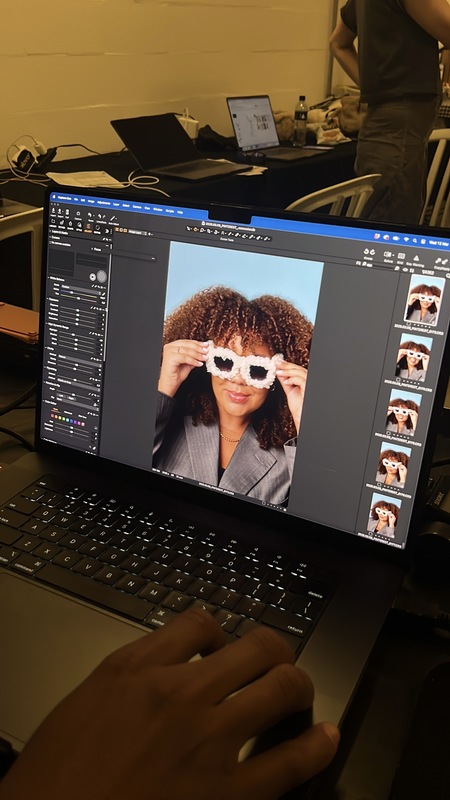Open the orange Exposure tool tab
The image size is (450, 800).
pyautogui.click(x=88, y=226)
